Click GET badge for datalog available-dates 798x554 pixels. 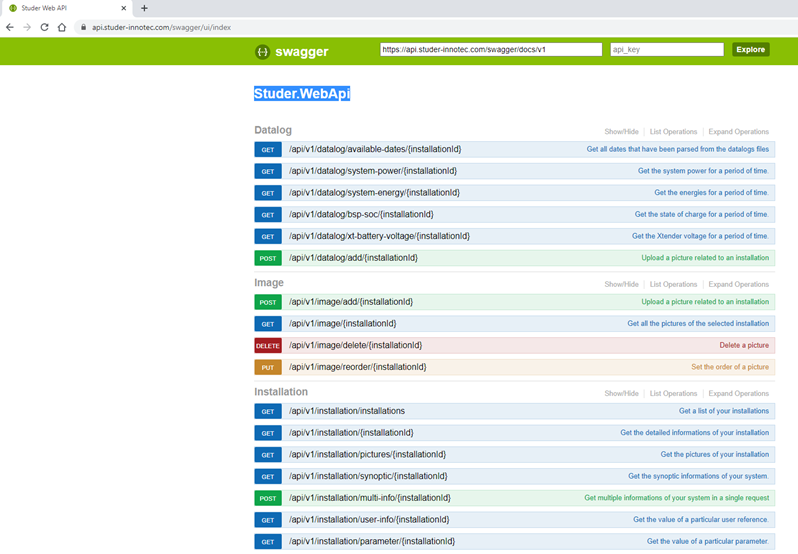(268, 150)
